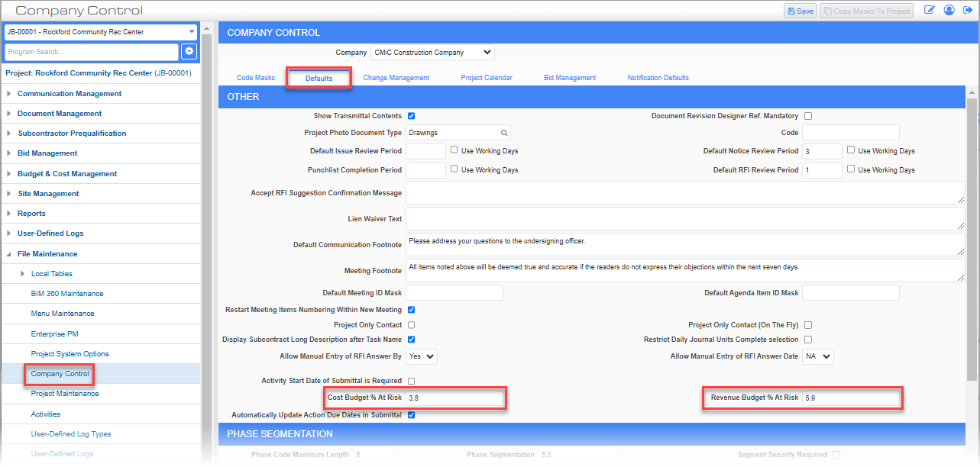The image size is (980, 467).
Task: Check Use Working Days for Punchlist Completion Period
Action: click(454, 169)
